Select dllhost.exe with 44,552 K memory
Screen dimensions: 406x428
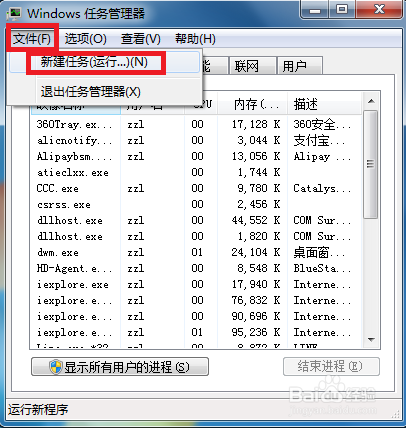tap(196, 220)
